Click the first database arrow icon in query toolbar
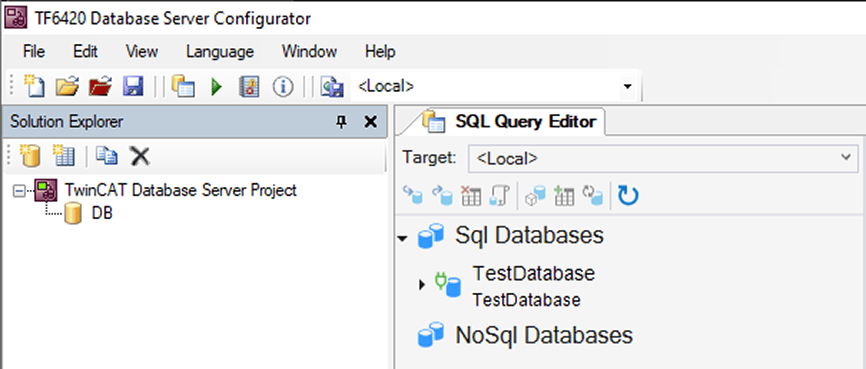 point(413,196)
